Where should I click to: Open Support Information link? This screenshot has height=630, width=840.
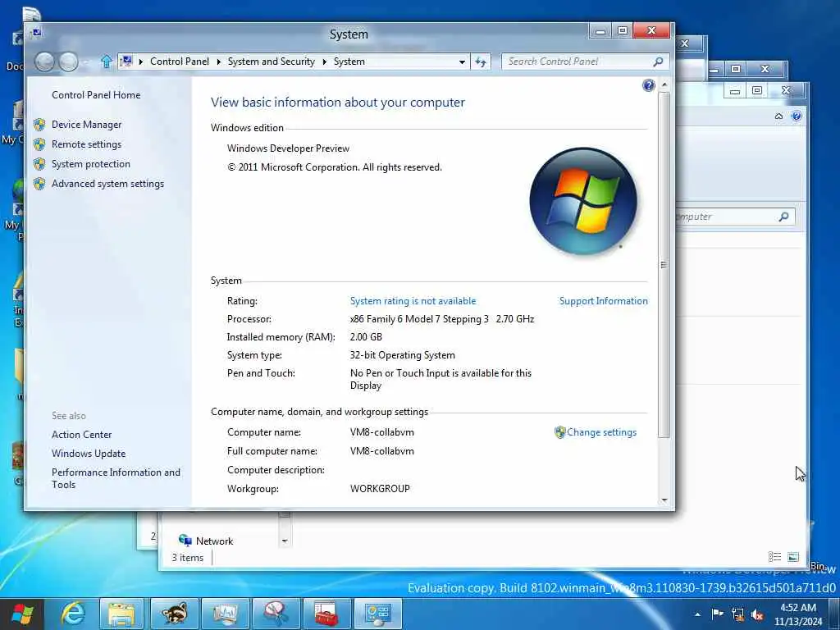[x=603, y=301]
